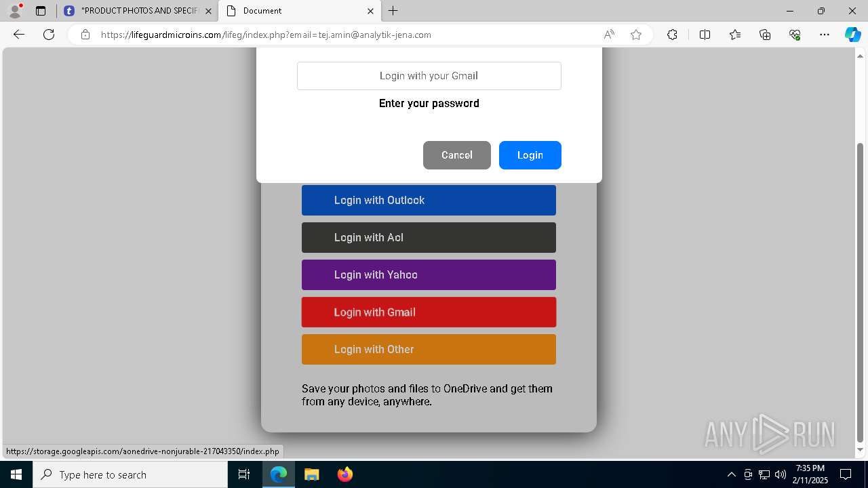Viewport: 868px width, 488px height.
Task: View site information lock icon
Action: click(x=85, y=35)
